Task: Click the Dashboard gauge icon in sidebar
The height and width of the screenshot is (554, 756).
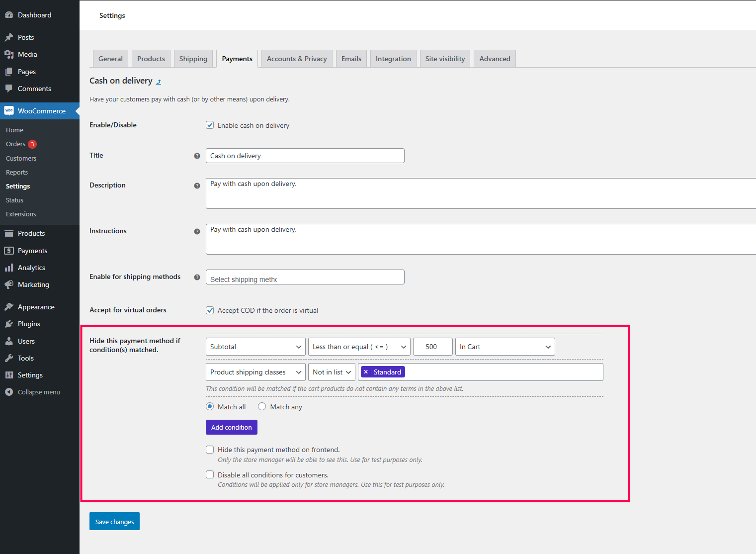Action: pos(9,15)
